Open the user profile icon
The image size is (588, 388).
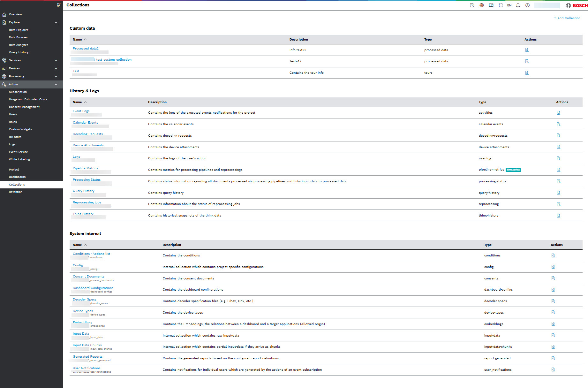click(x=527, y=5)
